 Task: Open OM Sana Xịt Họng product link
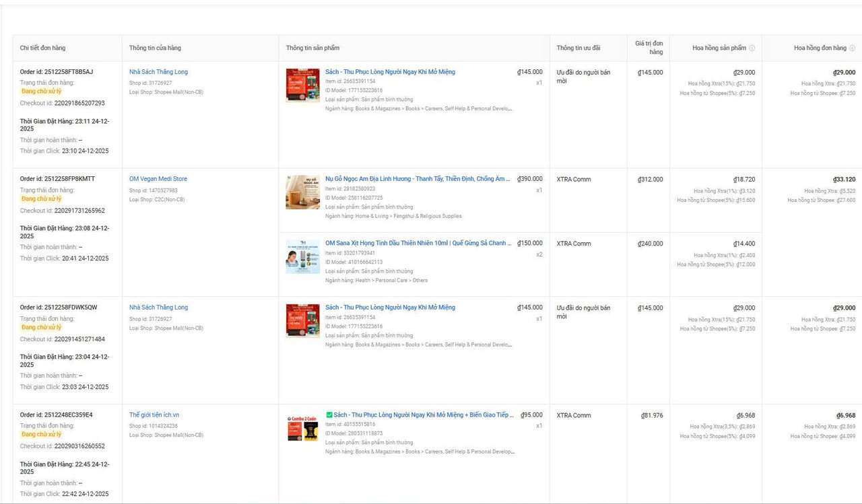tap(418, 244)
